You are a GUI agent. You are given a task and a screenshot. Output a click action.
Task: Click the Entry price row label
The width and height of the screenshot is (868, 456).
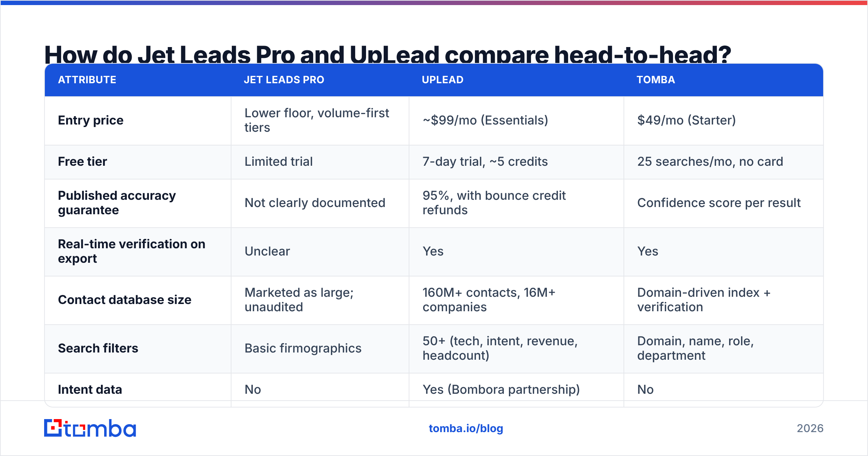(91, 120)
